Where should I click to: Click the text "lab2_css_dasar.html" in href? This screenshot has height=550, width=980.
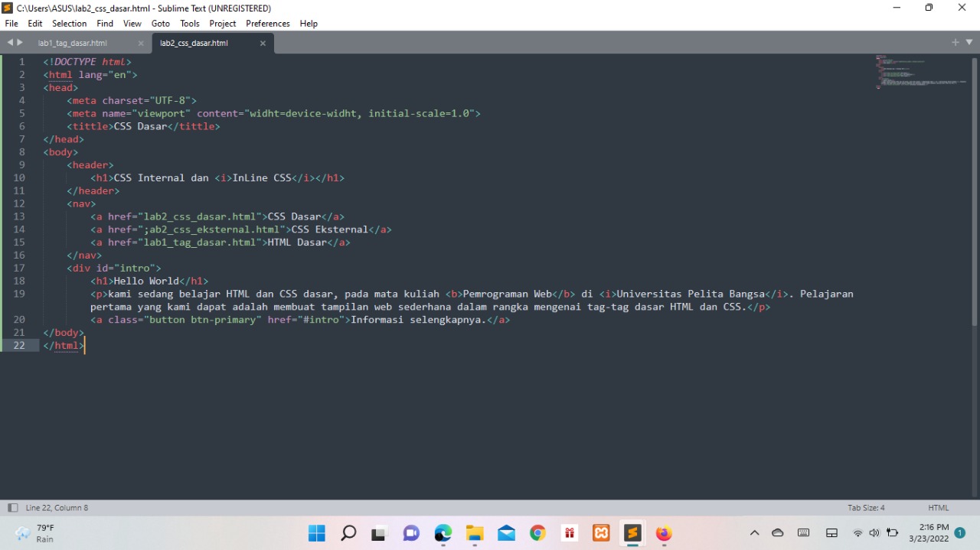(199, 216)
